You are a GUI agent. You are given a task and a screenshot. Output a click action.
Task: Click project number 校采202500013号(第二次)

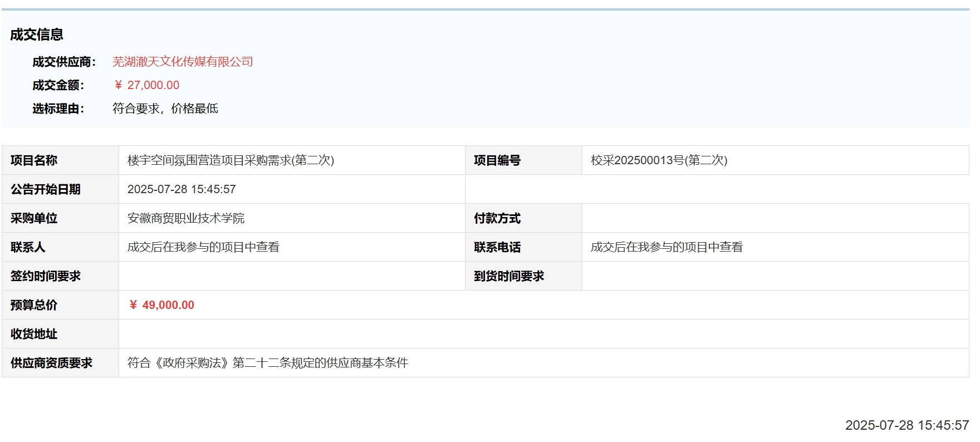coord(659,160)
